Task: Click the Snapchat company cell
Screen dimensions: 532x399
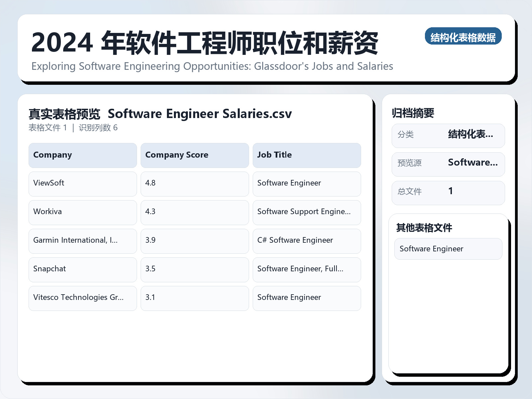Action: point(82,269)
